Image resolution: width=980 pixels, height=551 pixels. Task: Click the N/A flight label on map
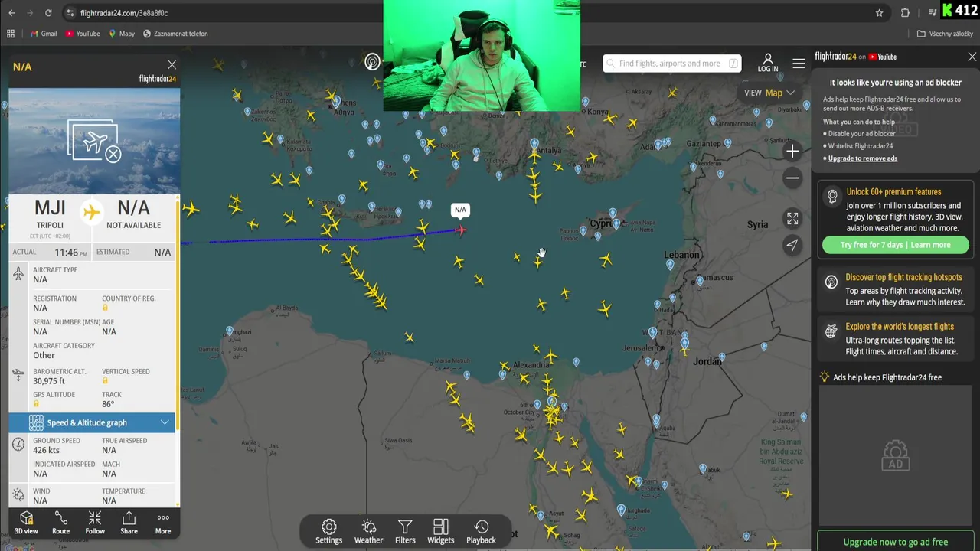[x=460, y=210]
